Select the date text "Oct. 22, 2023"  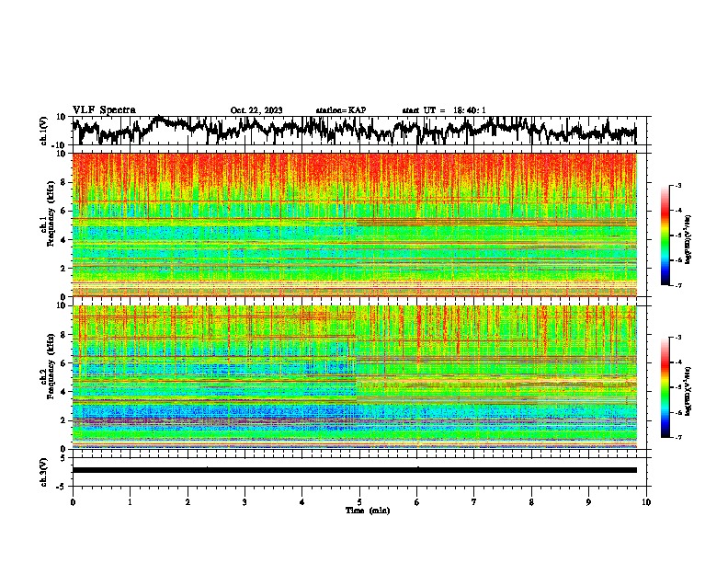click(x=256, y=110)
